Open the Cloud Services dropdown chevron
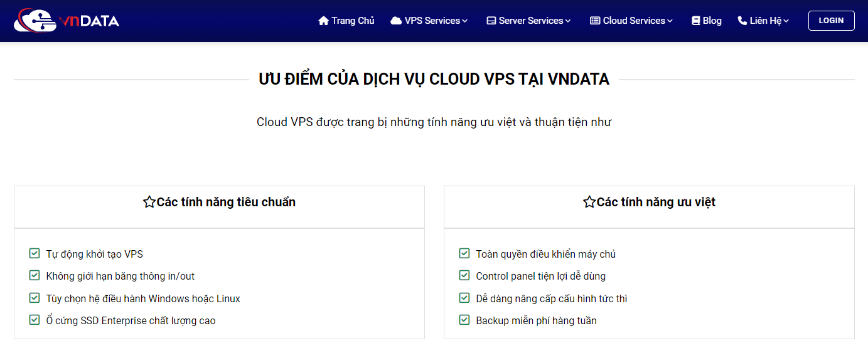This screenshot has height=353, width=868. [x=670, y=21]
